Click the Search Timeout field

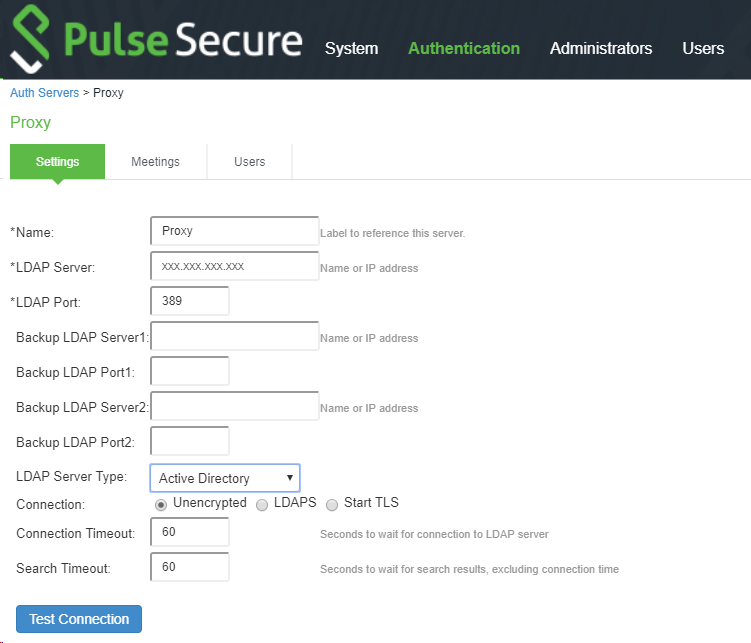(x=189, y=567)
